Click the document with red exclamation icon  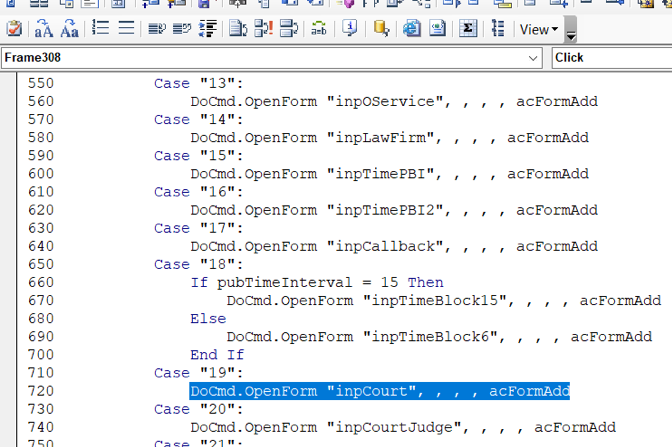(263, 29)
